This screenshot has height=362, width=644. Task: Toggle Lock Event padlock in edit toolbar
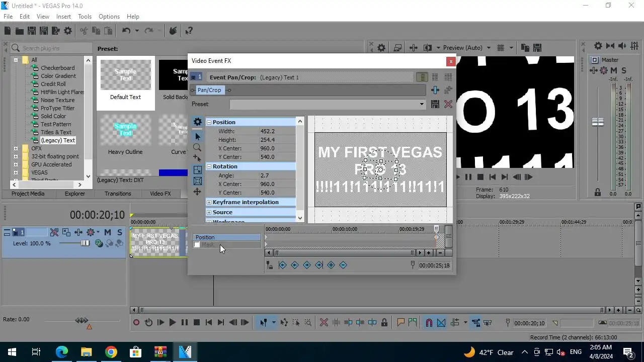click(384, 323)
